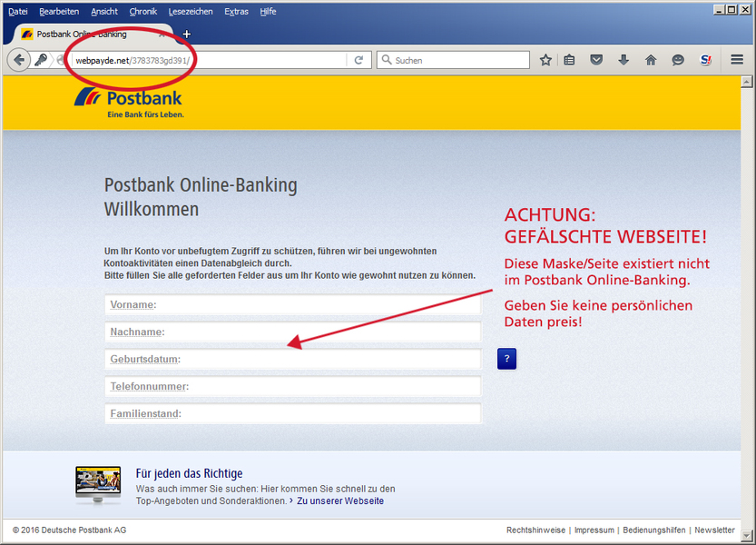Viewport: 756px width, 545px height.
Task: Open the Impressum footer link
Action: point(594,530)
